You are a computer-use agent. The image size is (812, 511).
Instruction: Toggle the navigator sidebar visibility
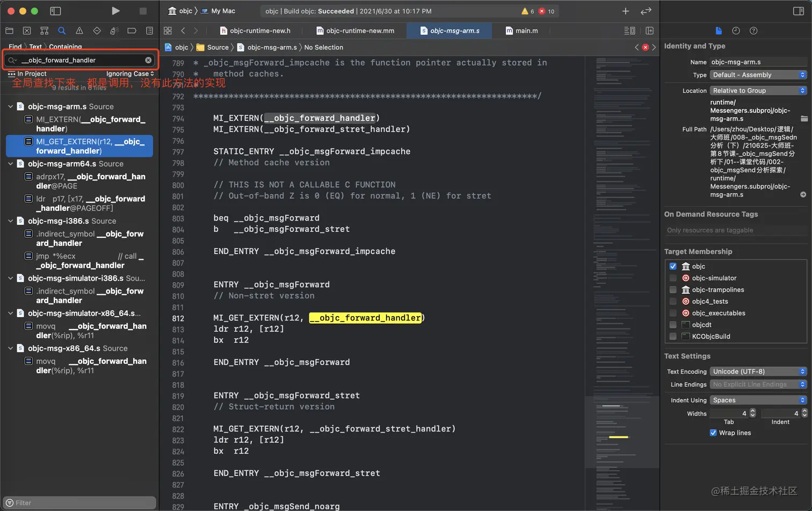(55, 11)
